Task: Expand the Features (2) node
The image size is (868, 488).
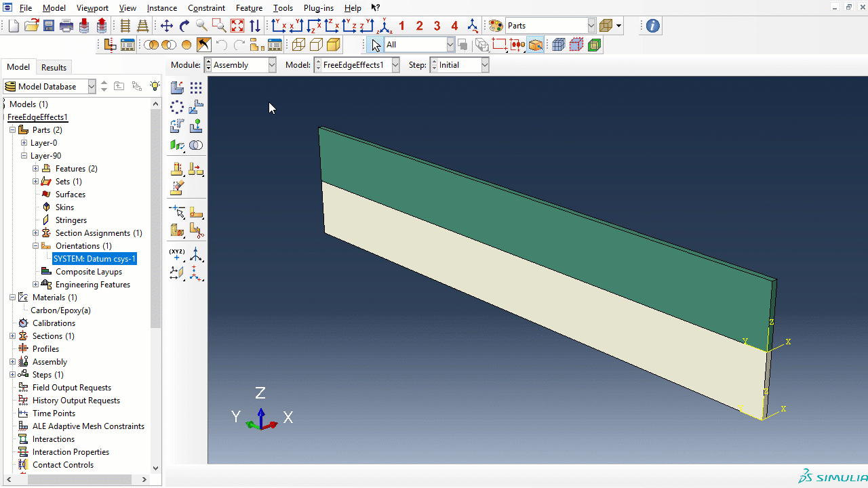Action: point(36,169)
